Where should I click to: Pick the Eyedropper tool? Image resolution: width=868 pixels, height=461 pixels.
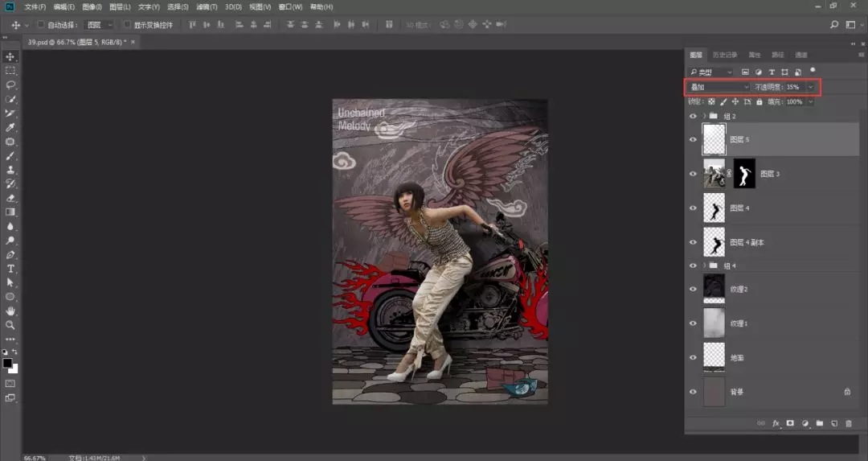pyautogui.click(x=10, y=128)
